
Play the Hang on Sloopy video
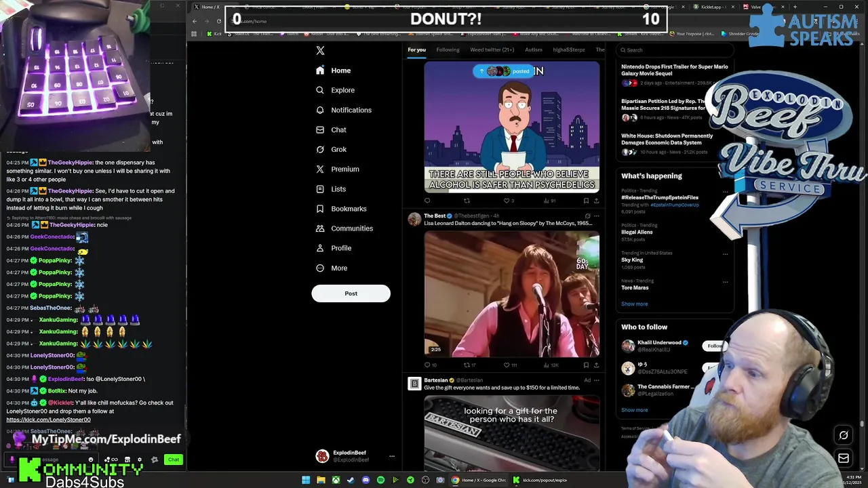click(x=512, y=294)
